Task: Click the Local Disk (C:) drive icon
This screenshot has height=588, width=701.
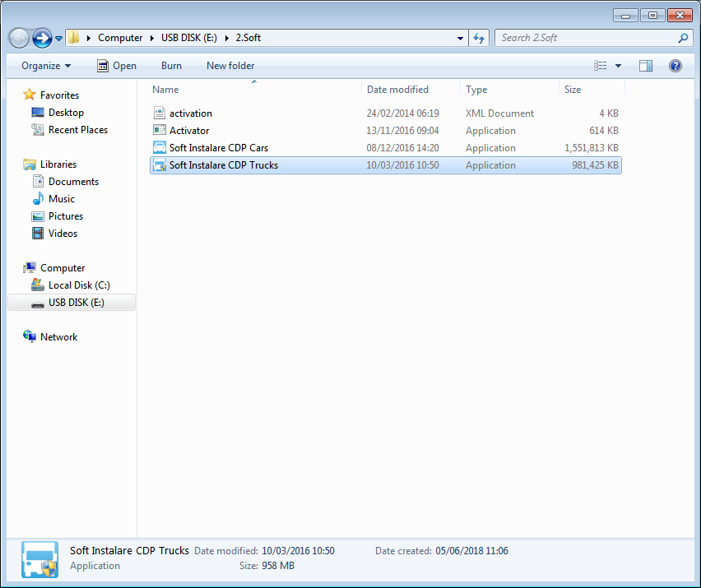Action: [x=38, y=285]
